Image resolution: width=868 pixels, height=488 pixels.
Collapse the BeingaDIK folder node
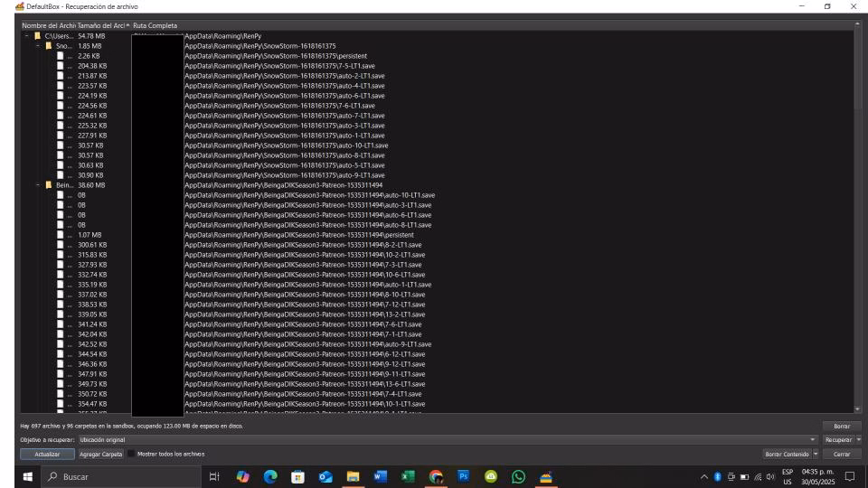(x=38, y=185)
